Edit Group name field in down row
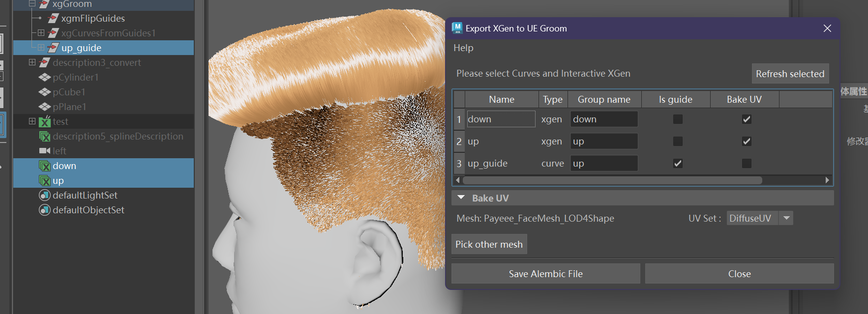The width and height of the screenshot is (868, 314). (604, 119)
